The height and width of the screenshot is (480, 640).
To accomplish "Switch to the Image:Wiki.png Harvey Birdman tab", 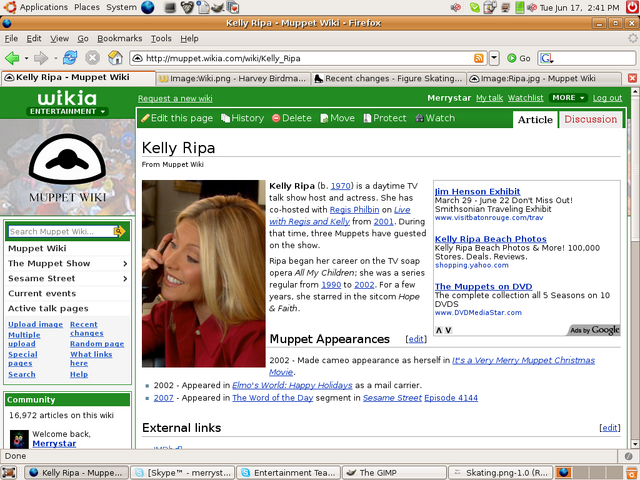I will (233, 78).
